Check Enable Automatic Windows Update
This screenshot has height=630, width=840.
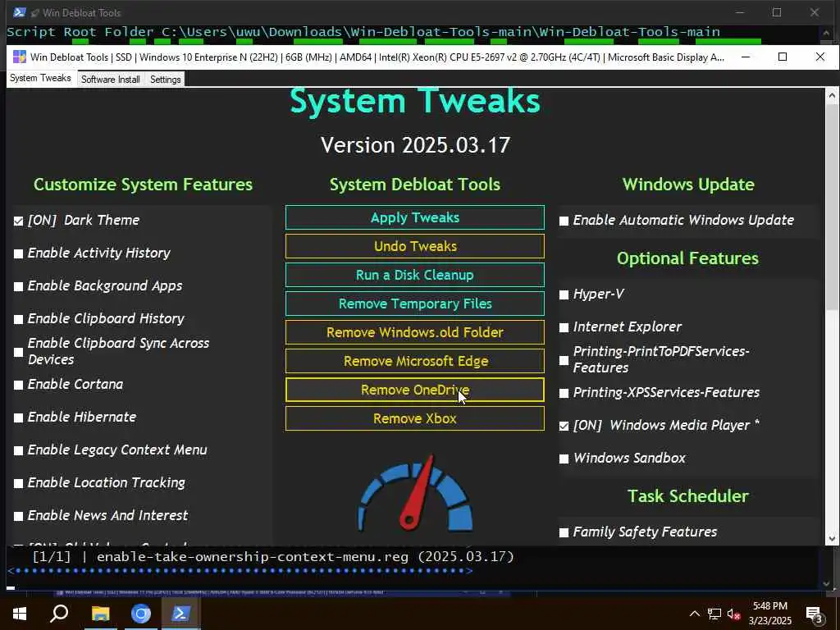[564, 221]
